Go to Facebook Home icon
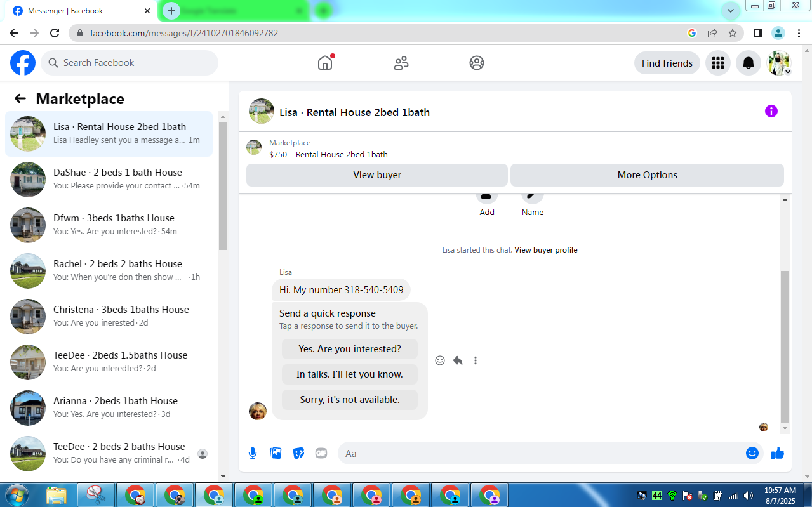The width and height of the screenshot is (812, 507). click(x=325, y=63)
